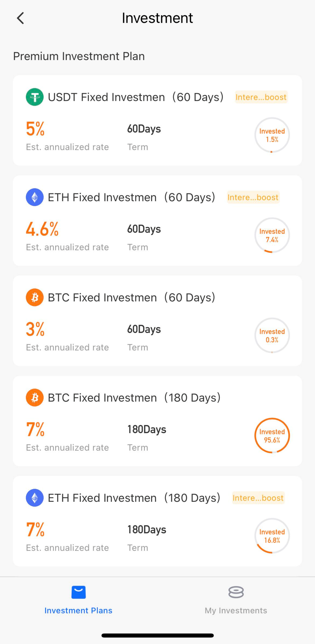Tap the BTC icon on 180 Days plan
The image size is (315, 644).
tap(35, 398)
